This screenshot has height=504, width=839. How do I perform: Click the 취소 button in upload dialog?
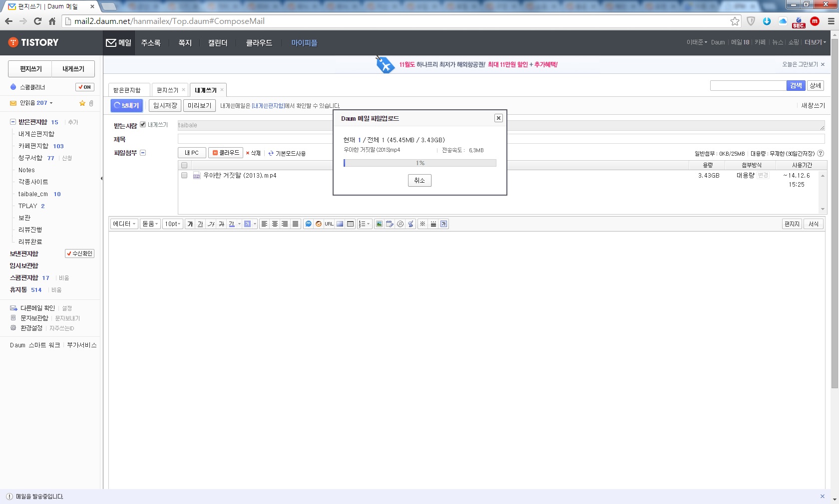(419, 180)
